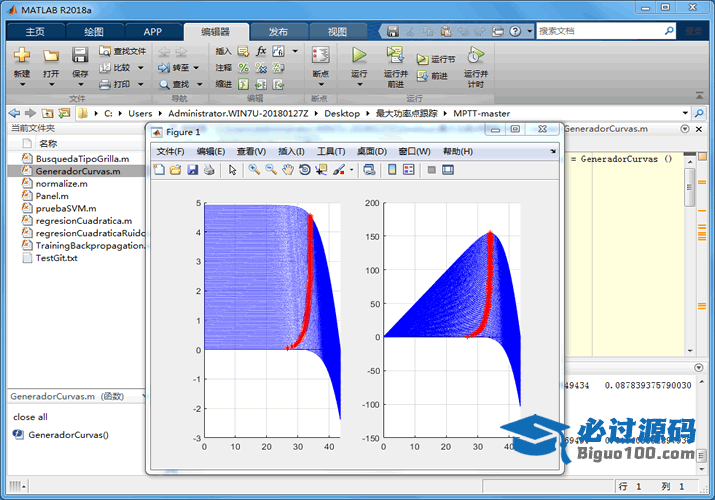
Task: Open Figure 1 编辑(E) menu
Action: (x=211, y=151)
